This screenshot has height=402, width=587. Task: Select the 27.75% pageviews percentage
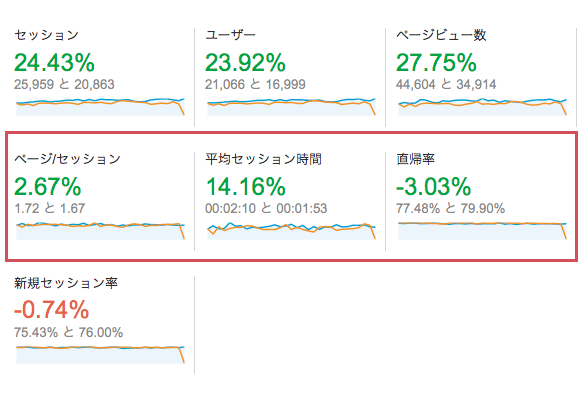point(437,62)
